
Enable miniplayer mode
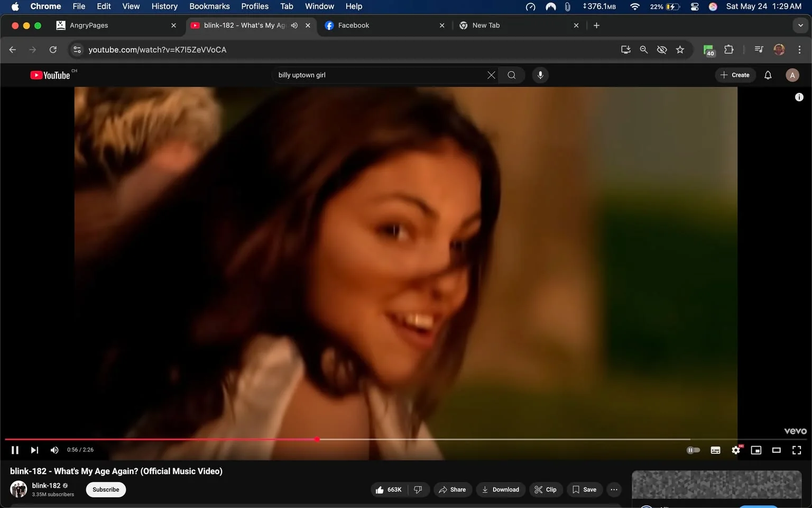(x=756, y=450)
